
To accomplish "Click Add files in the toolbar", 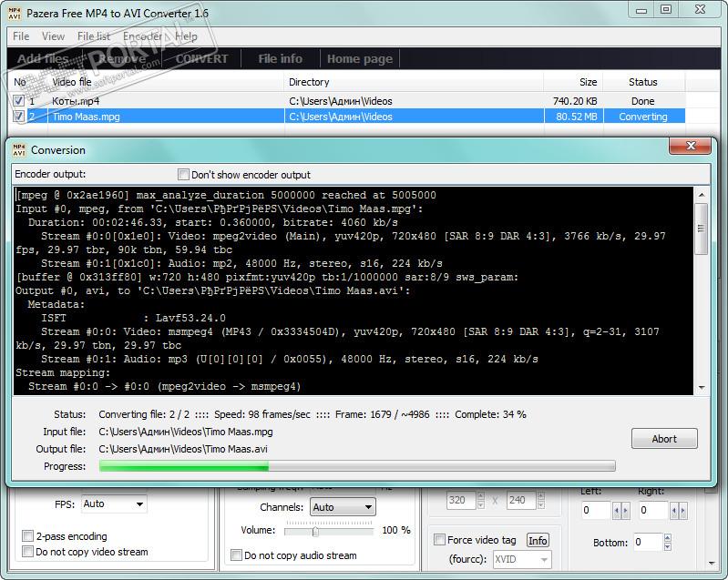I will pyautogui.click(x=43, y=58).
